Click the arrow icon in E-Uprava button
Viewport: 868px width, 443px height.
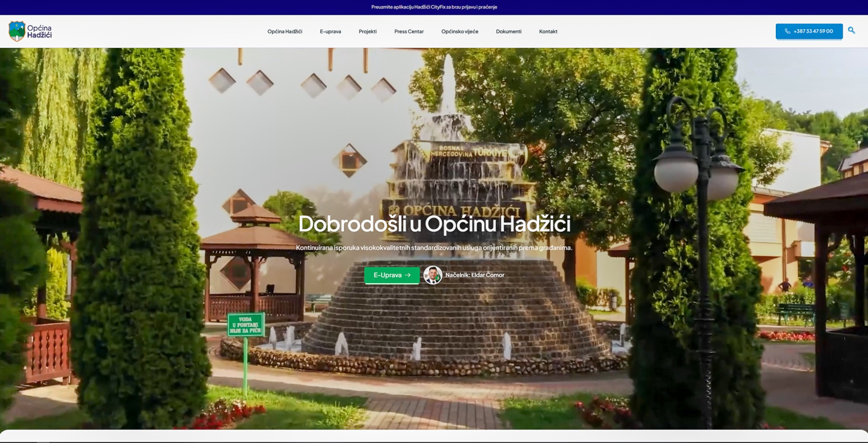tap(408, 275)
